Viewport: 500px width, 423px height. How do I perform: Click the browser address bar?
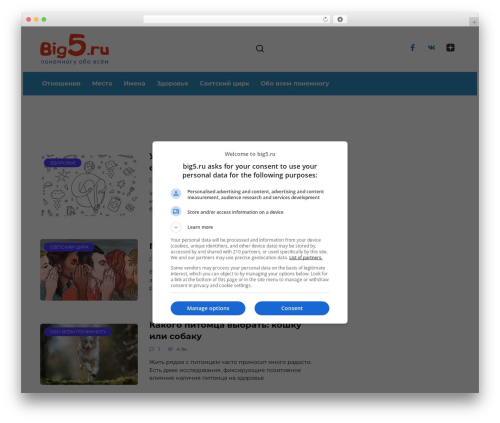pyautogui.click(x=237, y=19)
